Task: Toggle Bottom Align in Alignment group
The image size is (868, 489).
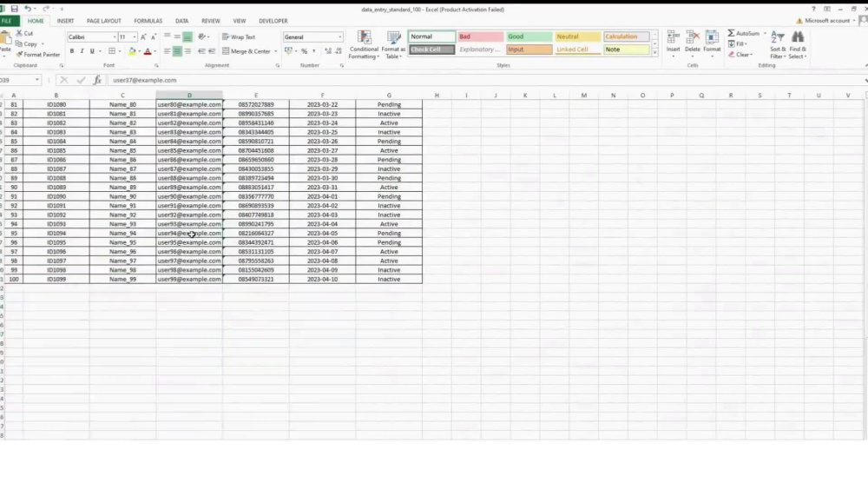Action: (187, 37)
